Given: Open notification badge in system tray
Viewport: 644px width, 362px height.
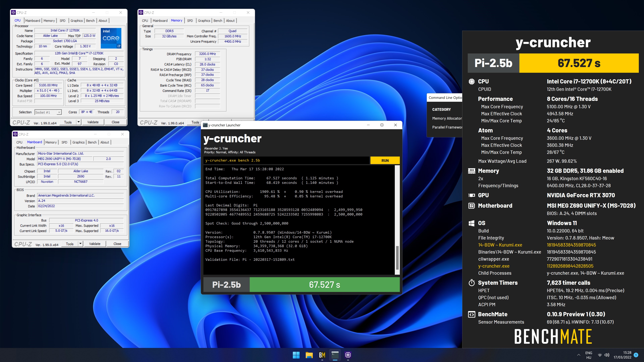Looking at the screenshot, I should [636, 355].
